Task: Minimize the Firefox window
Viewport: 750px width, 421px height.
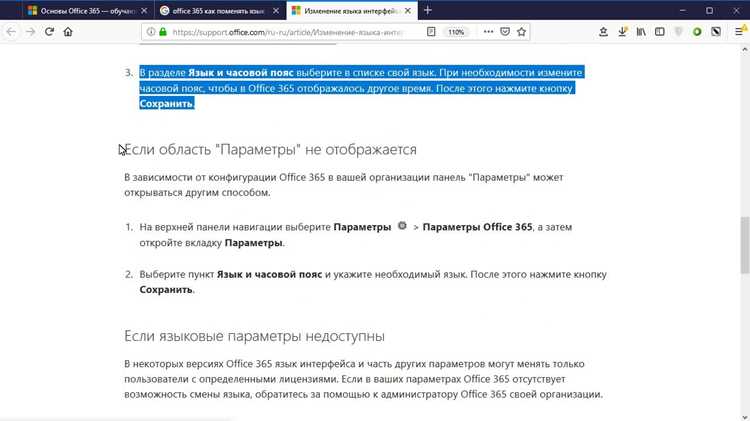Action: [683, 11]
